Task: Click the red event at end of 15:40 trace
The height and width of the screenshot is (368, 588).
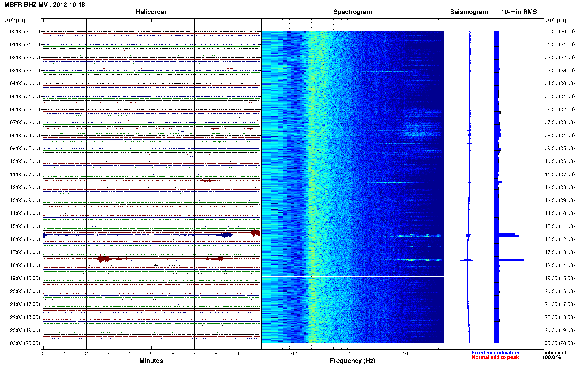Action: tap(255, 233)
